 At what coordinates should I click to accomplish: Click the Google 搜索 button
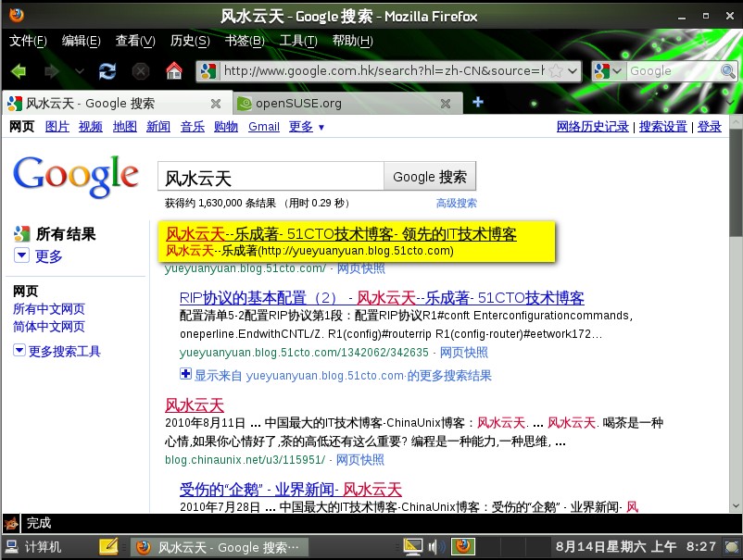click(x=430, y=177)
